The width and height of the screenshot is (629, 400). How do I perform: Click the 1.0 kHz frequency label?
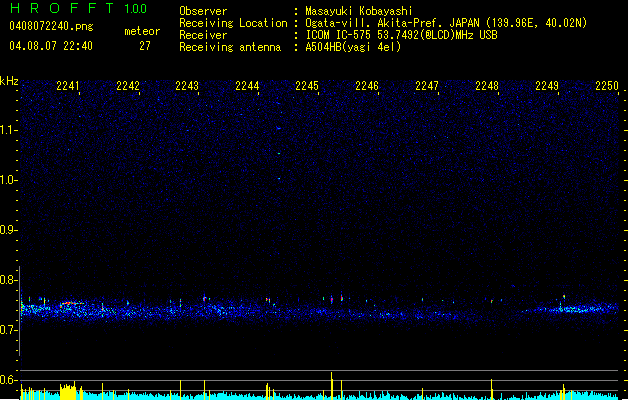click(8, 180)
